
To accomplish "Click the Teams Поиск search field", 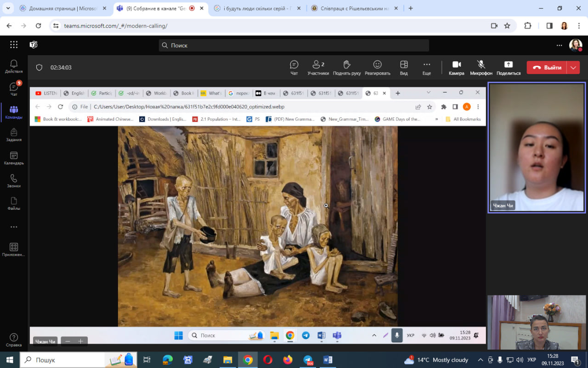I will 294,45.
